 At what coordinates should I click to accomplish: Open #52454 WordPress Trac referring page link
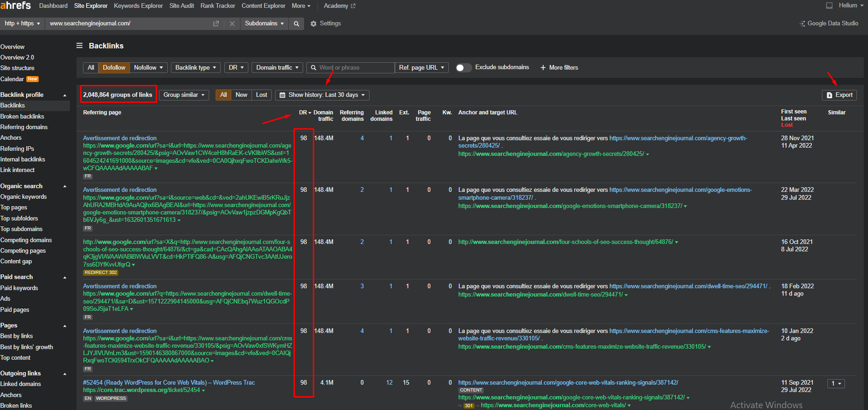pos(169,383)
